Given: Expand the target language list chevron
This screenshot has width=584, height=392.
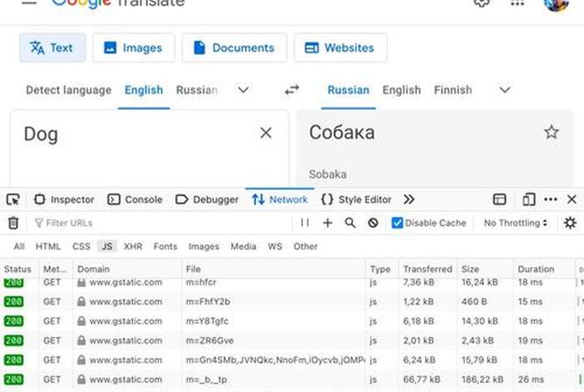Looking at the screenshot, I should tap(505, 90).
